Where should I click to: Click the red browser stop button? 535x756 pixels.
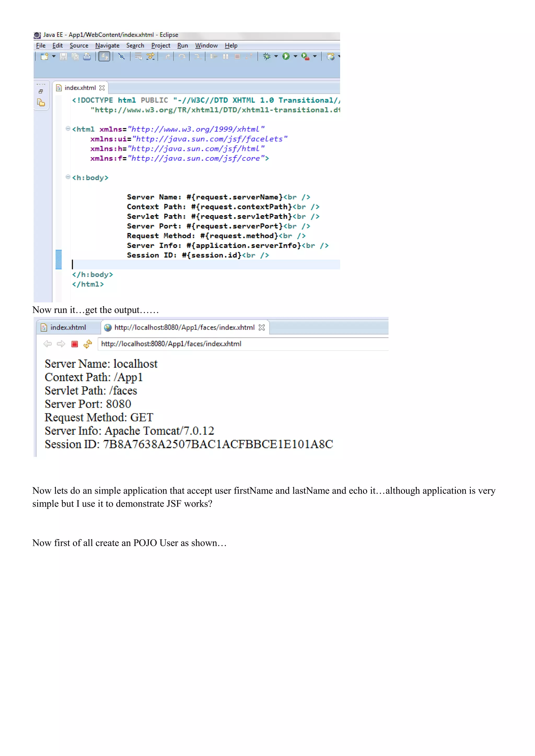point(74,344)
